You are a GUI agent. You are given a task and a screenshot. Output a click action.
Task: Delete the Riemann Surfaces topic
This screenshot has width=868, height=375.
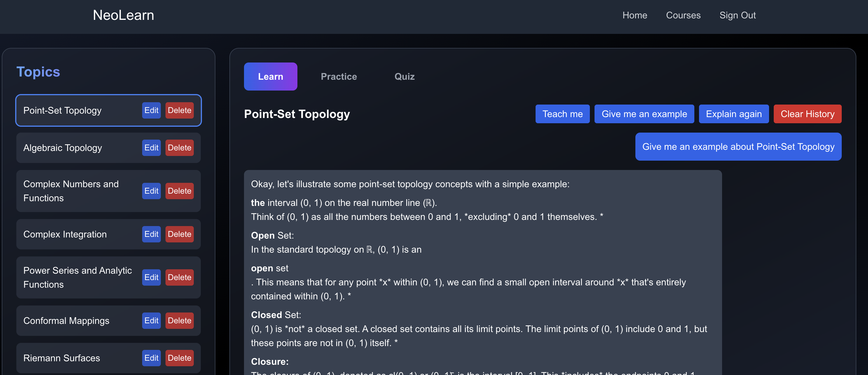[179, 358]
